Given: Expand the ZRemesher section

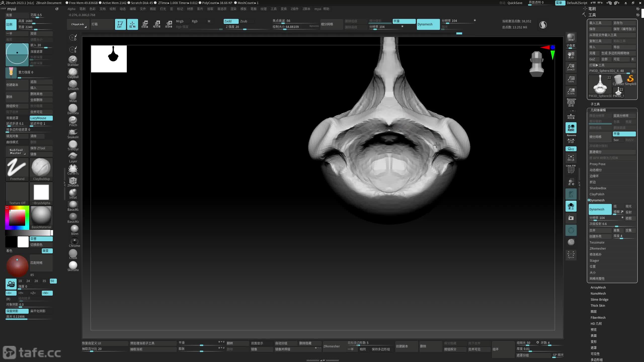Looking at the screenshot, I should tap(597, 248).
